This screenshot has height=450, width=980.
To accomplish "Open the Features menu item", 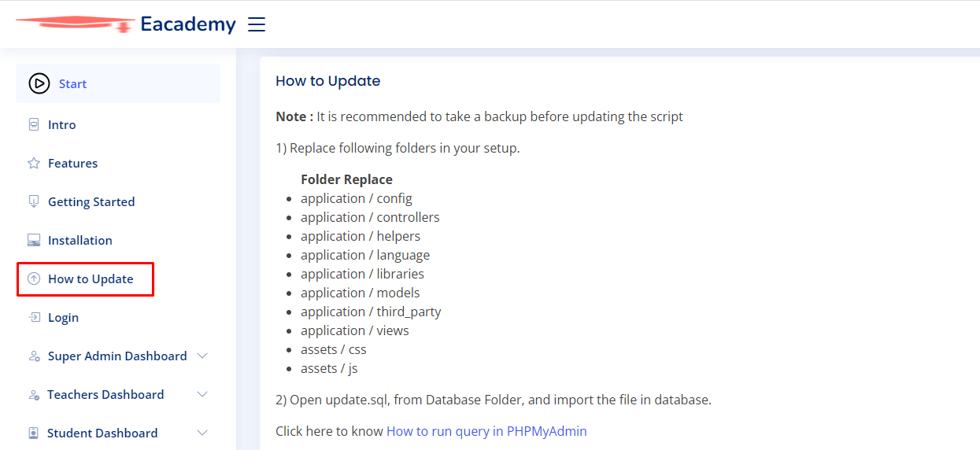I will tap(118, 163).
